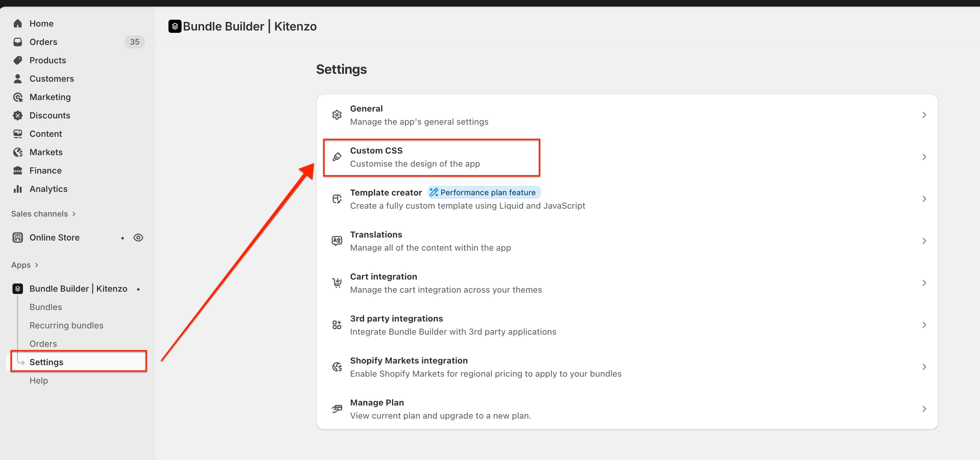Click the Template creator icon

point(337,199)
